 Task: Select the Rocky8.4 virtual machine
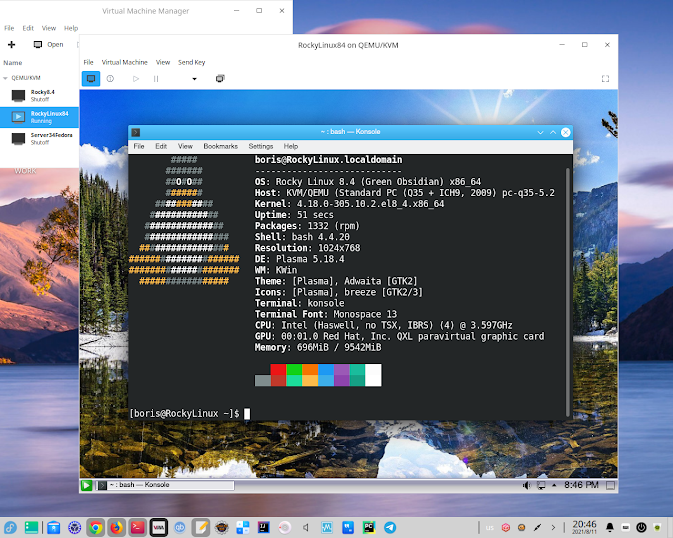39,96
